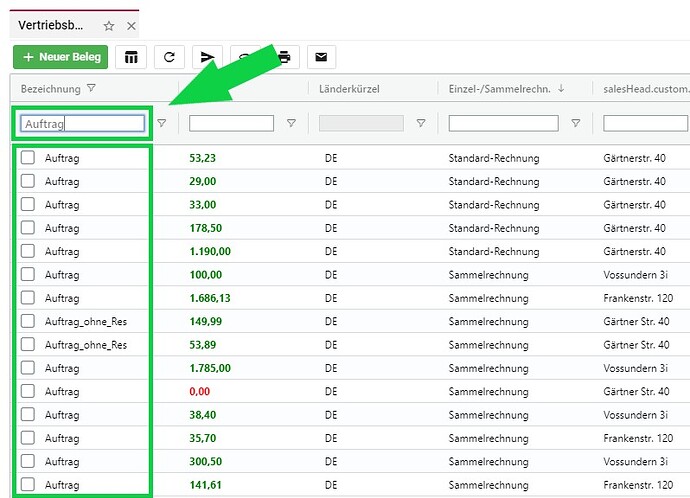Click funnel icon in Bezeichnung column header
The height and width of the screenshot is (498, 690).
click(x=91, y=88)
